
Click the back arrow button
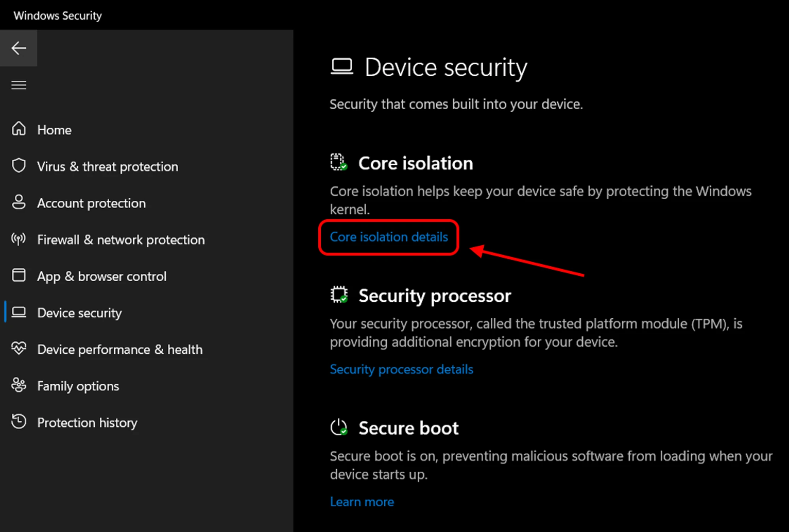(x=19, y=48)
